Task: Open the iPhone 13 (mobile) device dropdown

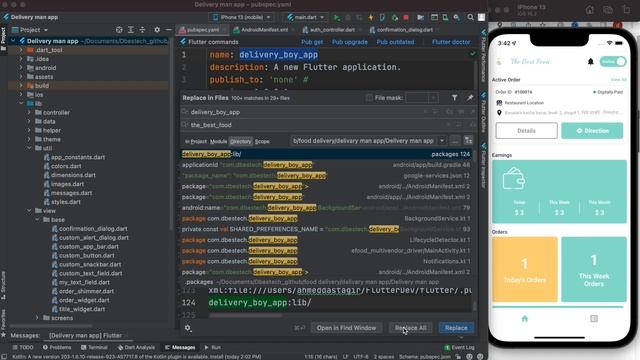Action: click(x=242, y=17)
